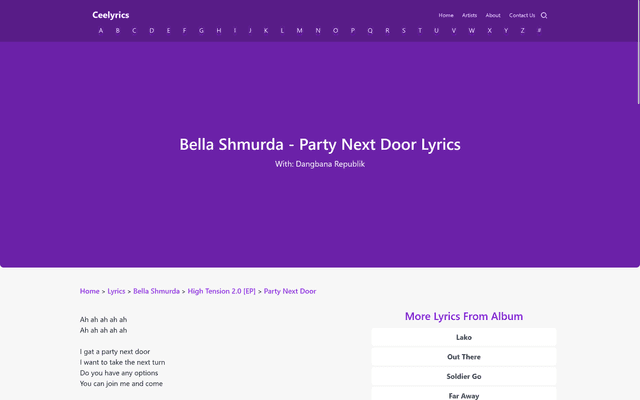The image size is (640, 400).
Task: Browse artists starting with letter Y
Action: click(506, 31)
